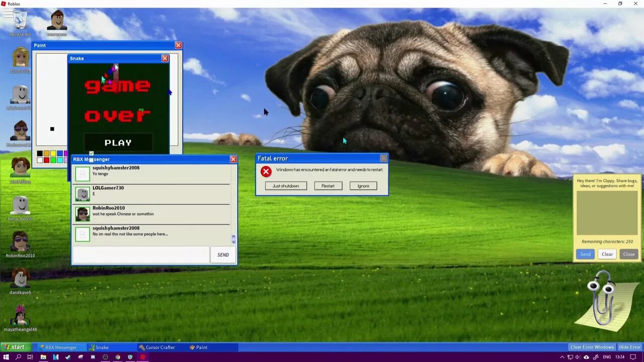Click Clippy's Clear button
The width and height of the screenshot is (644, 362).
coord(607,254)
